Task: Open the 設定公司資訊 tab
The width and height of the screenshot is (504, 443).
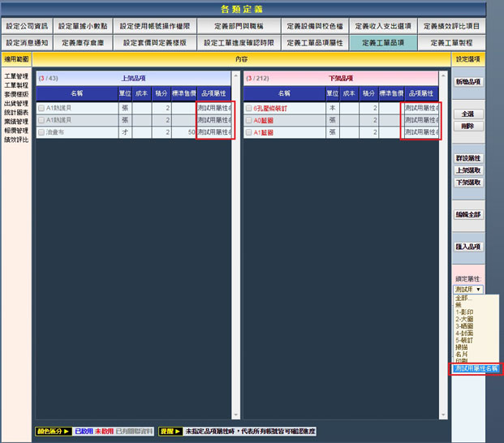Action: [x=28, y=26]
